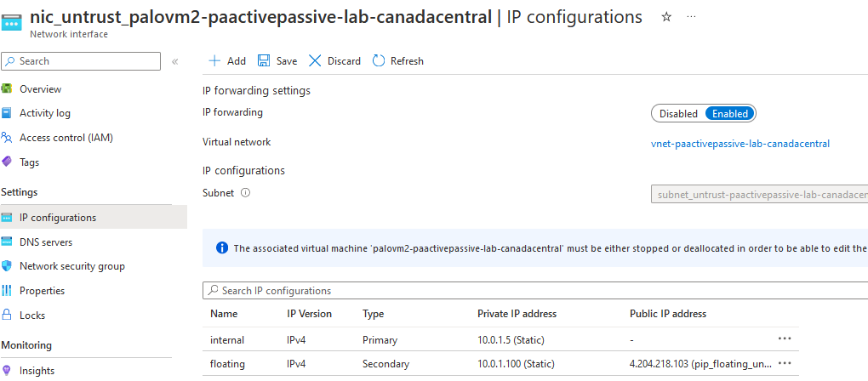Open the Properties menu item
Screen dimensions: 868x381
click(x=42, y=291)
